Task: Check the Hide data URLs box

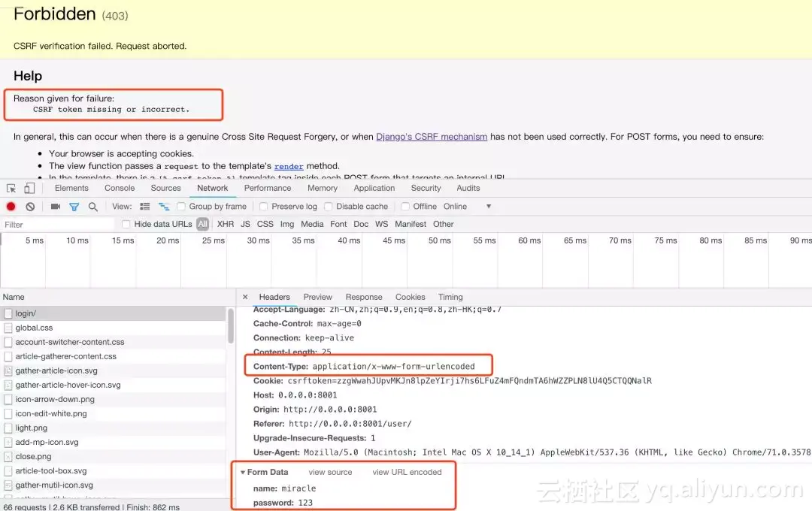Action: pos(126,224)
